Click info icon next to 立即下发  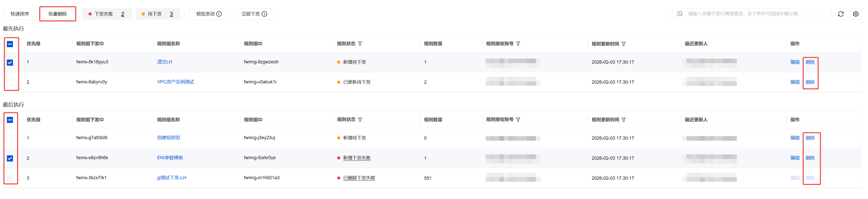tap(265, 14)
